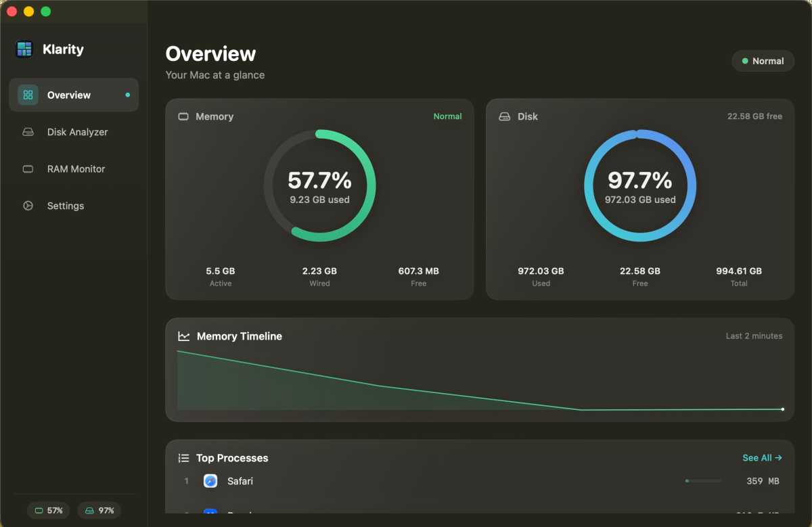
Task: Select the Overview grid icon in sidebar
Action: click(28, 95)
